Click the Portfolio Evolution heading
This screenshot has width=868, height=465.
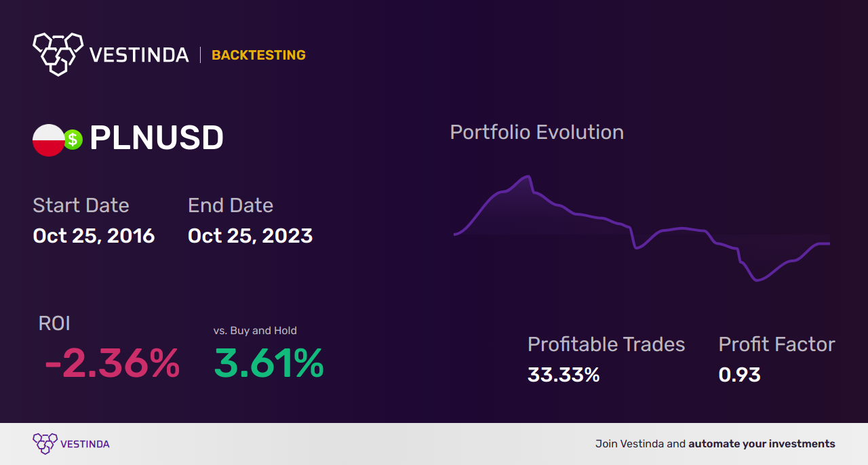[x=537, y=132]
